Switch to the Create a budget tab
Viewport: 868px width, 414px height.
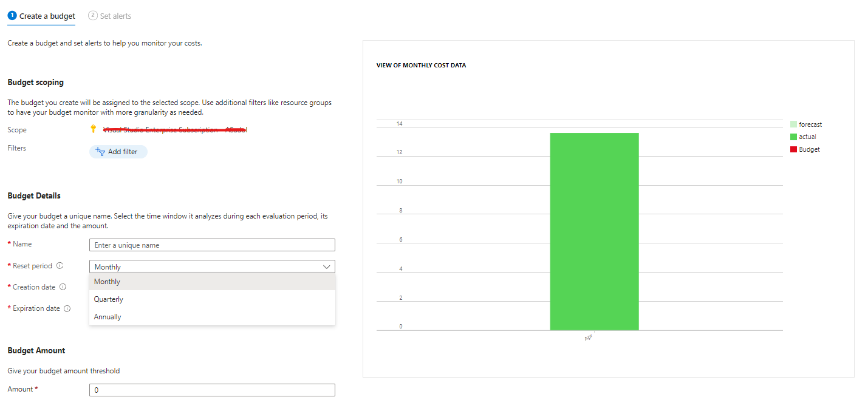[41, 16]
